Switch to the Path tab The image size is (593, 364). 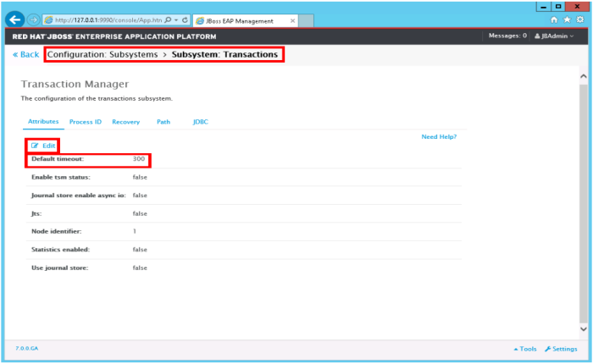163,122
